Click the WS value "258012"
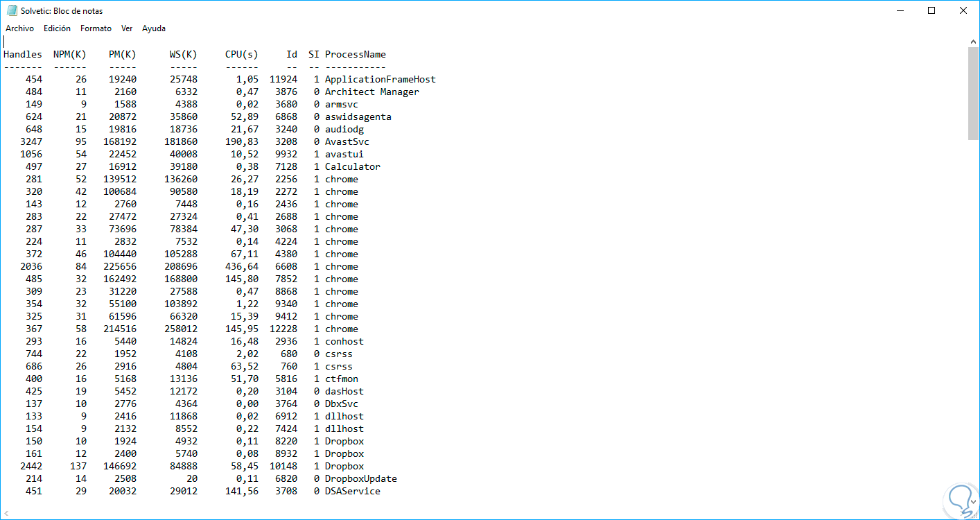 [x=181, y=329]
